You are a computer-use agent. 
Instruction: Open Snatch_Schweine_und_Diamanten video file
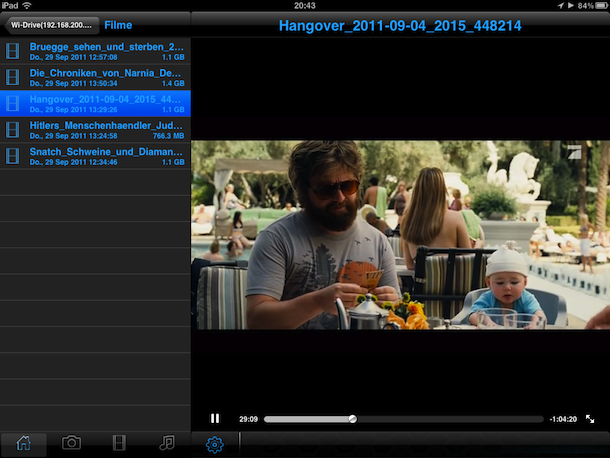point(95,156)
